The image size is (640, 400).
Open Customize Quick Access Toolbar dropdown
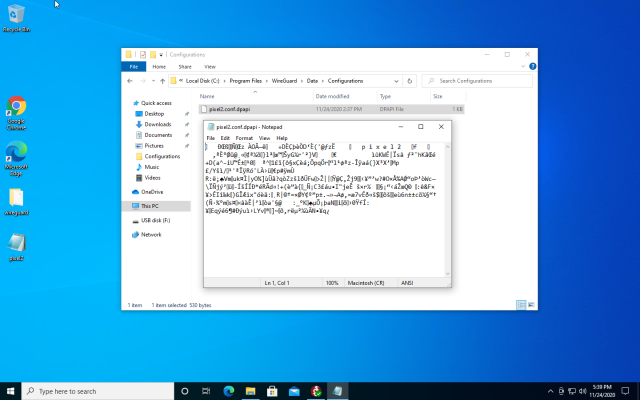tap(161, 54)
